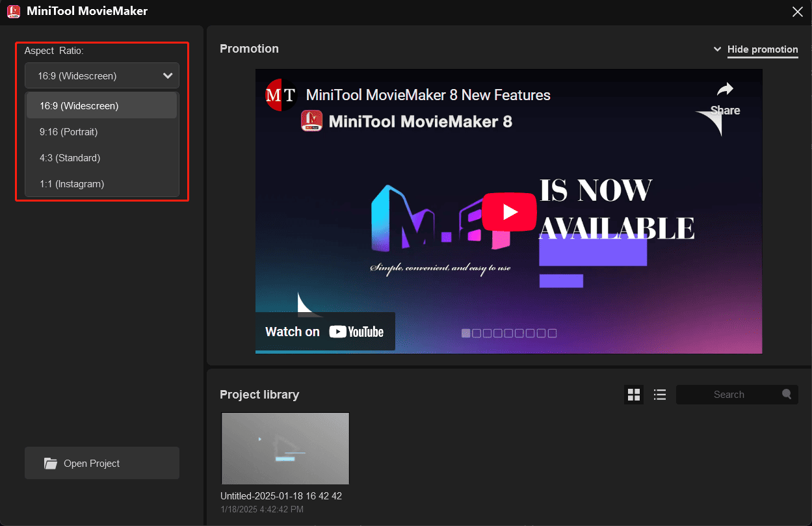This screenshot has width=812, height=526.
Task: Click the Untitled-2025-01-18 16 42 42 project name
Action: [281, 496]
